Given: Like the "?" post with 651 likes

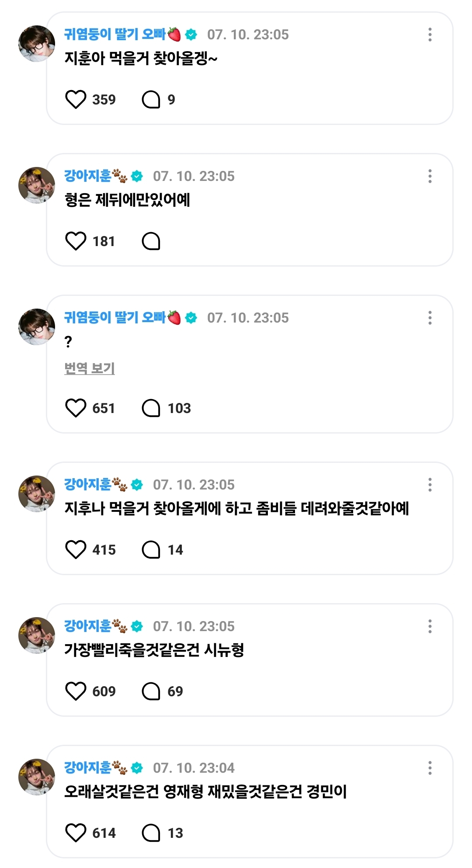Looking at the screenshot, I should tap(76, 408).
